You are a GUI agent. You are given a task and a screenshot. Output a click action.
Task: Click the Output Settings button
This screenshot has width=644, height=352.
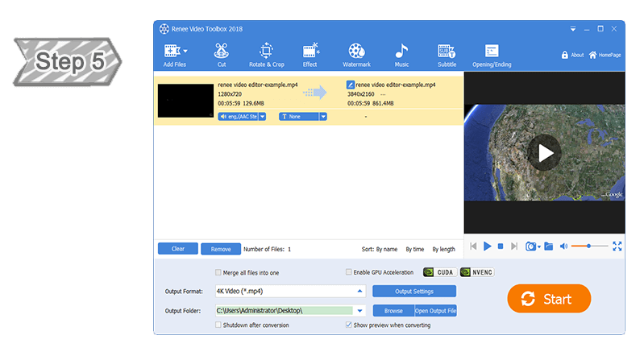point(414,291)
